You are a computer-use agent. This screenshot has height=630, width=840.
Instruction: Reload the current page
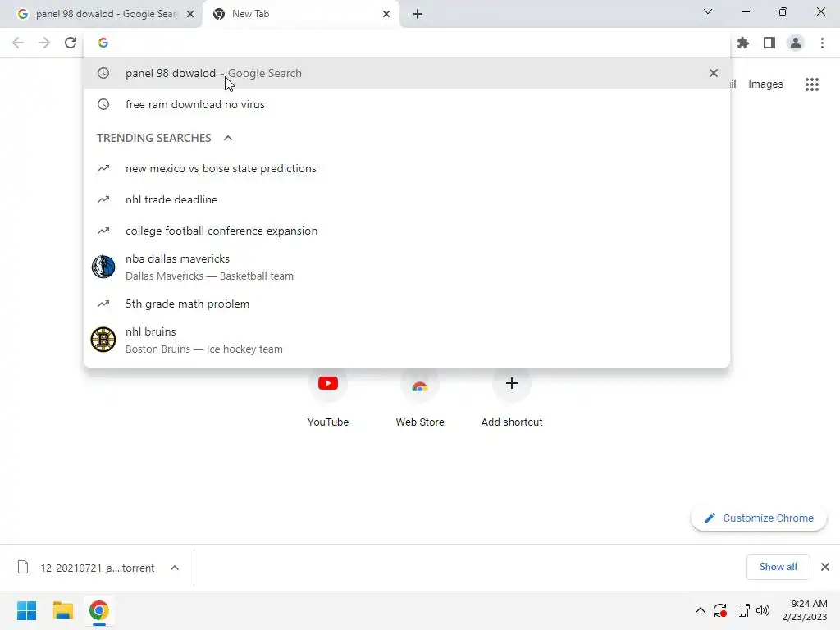tap(71, 43)
